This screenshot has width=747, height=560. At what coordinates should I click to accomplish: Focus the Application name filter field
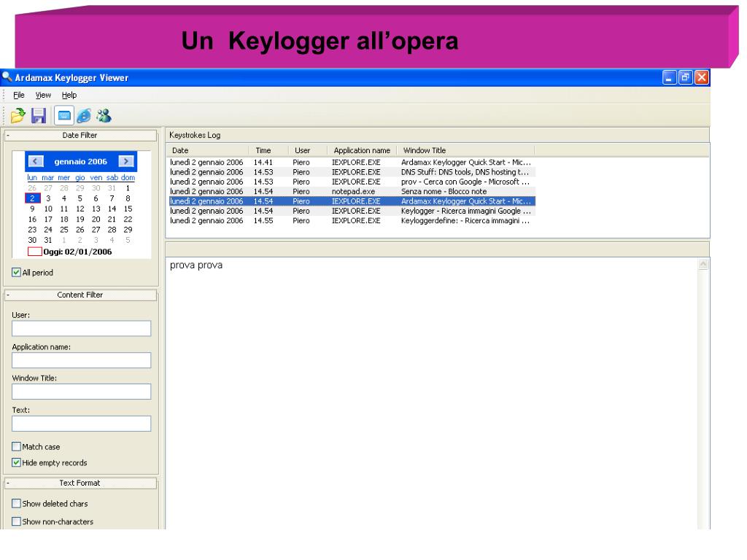tap(82, 360)
